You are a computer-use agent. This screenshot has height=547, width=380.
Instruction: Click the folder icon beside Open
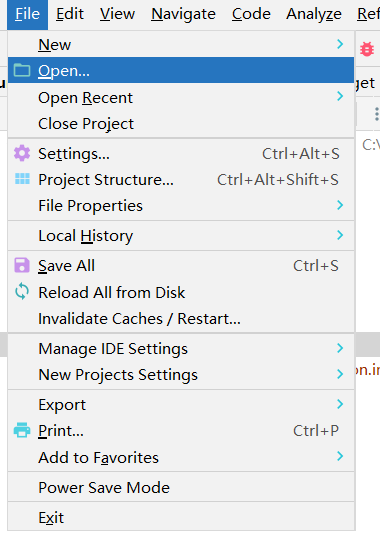coord(22,70)
